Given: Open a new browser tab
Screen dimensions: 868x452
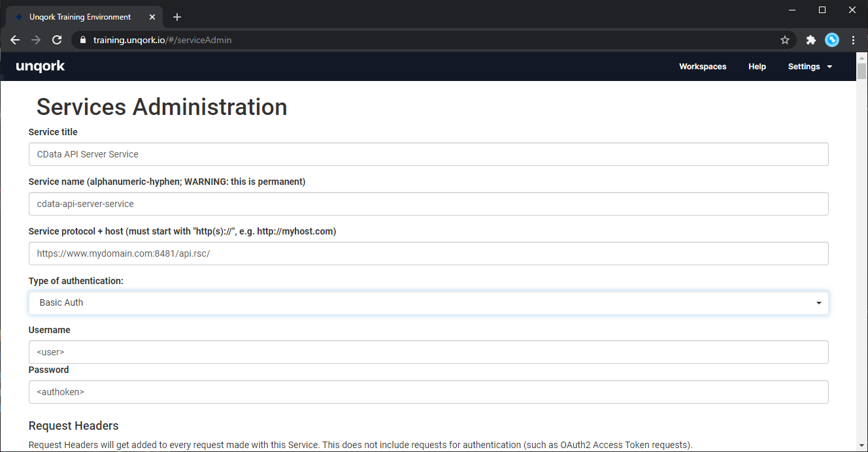Looking at the screenshot, I should pyautogui.click(x=177, y=17).
